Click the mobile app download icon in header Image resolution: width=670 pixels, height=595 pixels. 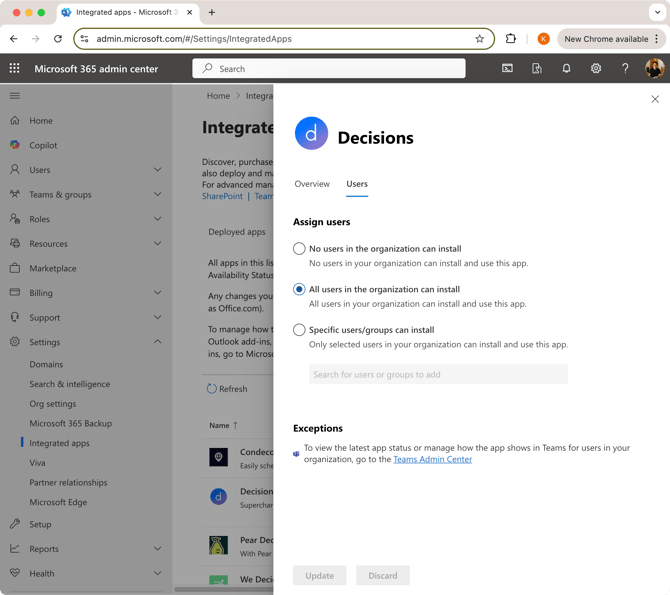537,68
